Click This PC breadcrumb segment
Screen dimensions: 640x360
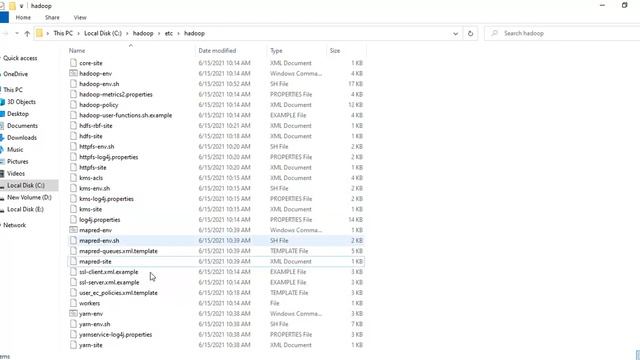tap(63, 33)
